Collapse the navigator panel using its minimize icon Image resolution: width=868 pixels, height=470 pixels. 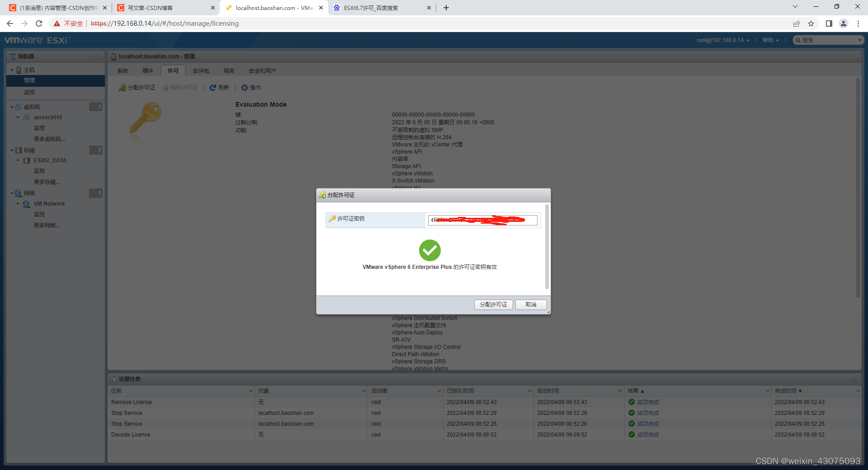[x=98, y=56]
